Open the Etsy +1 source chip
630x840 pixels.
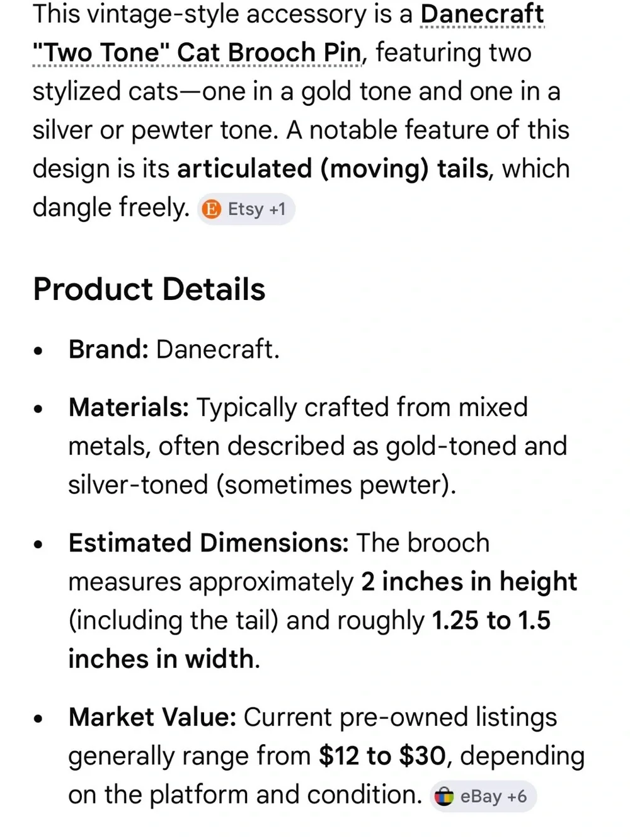click(x=246, y=209)
